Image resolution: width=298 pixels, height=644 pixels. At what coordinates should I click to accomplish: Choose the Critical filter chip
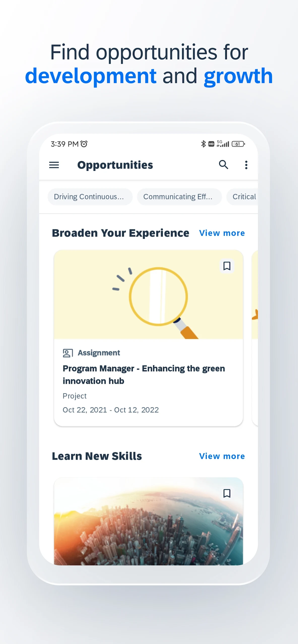tap(244, 197)
